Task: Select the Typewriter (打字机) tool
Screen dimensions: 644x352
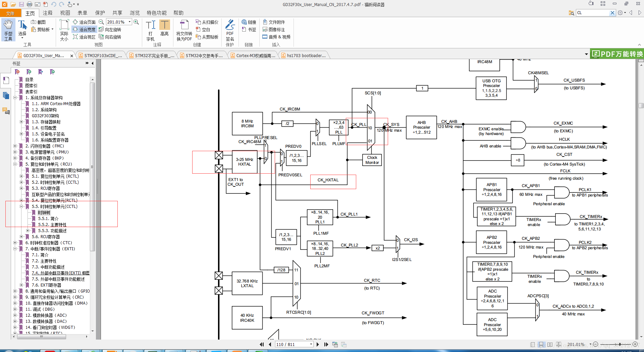Action: coord(151,30)
